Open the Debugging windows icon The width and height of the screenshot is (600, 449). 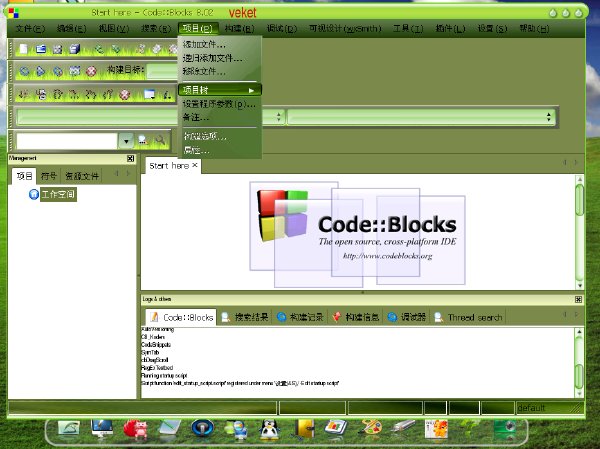click(149, 94)
